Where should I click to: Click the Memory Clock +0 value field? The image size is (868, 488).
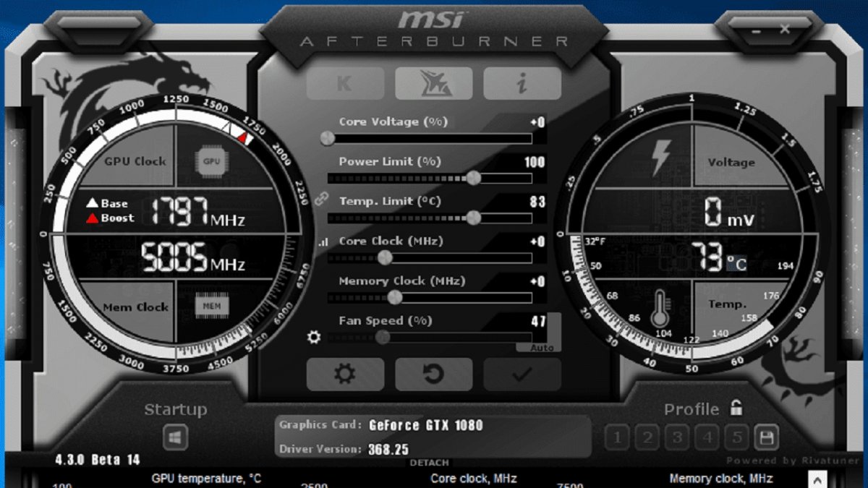(537, 281)
